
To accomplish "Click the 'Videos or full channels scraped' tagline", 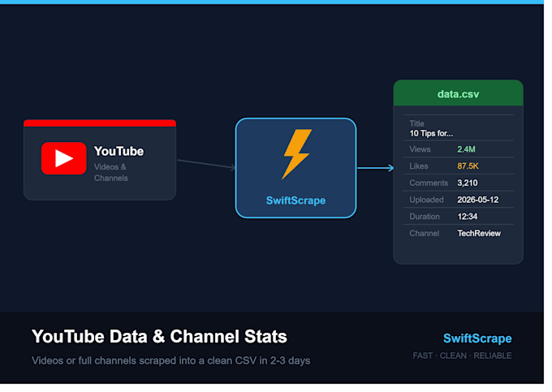I will [x=170, y=360].
